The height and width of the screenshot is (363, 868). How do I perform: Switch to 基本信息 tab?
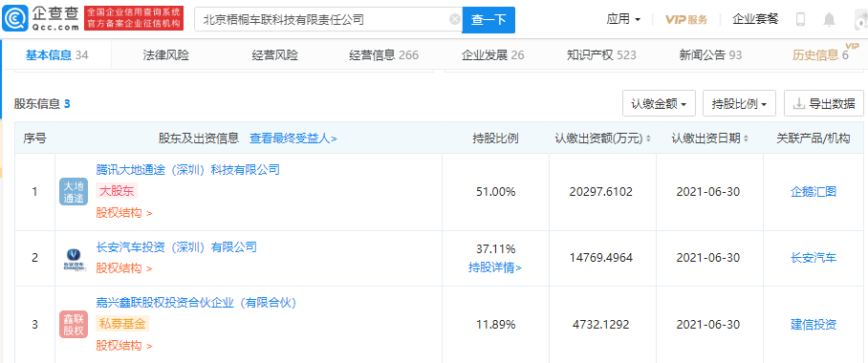click(56, 54)
